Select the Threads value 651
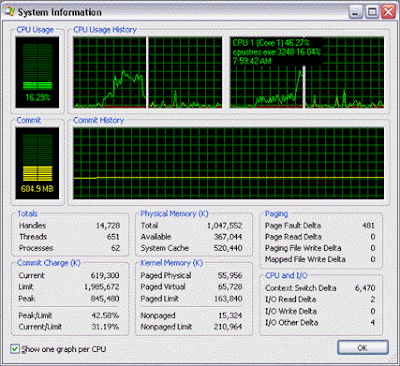The height and width of the screenshot is (366, 400). click(113, 237)
